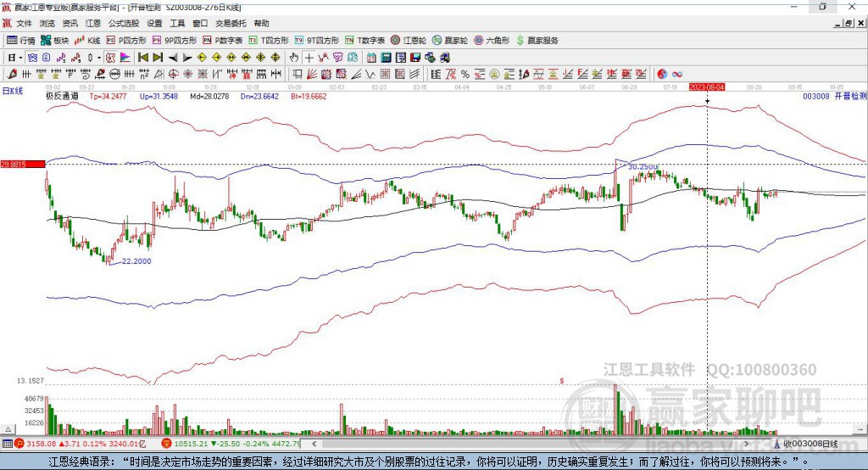868x470 pixels.
Task: Open the 江恩 menu
Action: coord(93,23)
